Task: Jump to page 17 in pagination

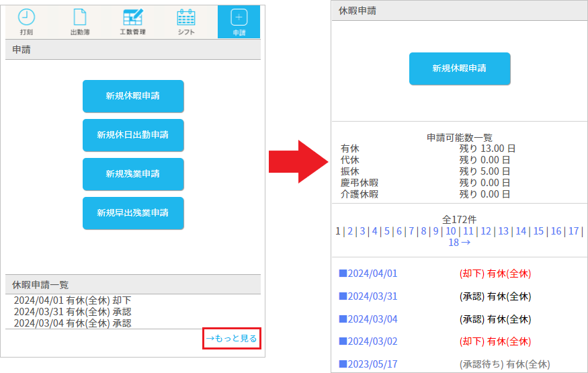Action: 573,231
